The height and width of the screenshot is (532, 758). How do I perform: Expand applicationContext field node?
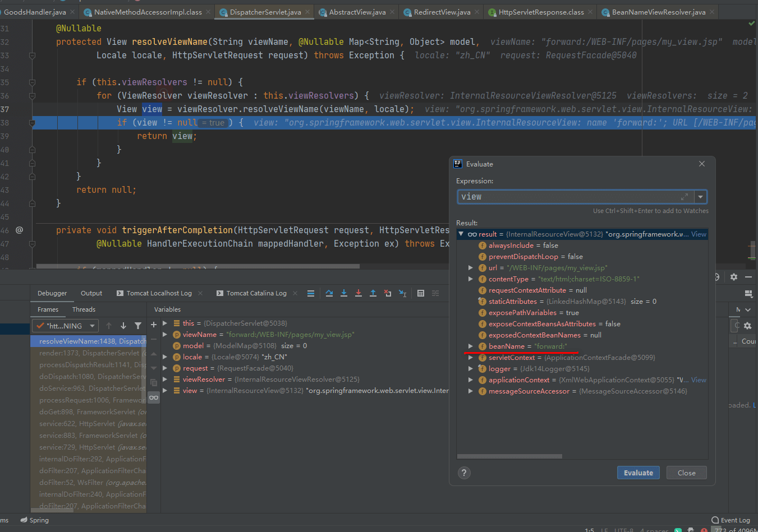[x=471, y=380]
